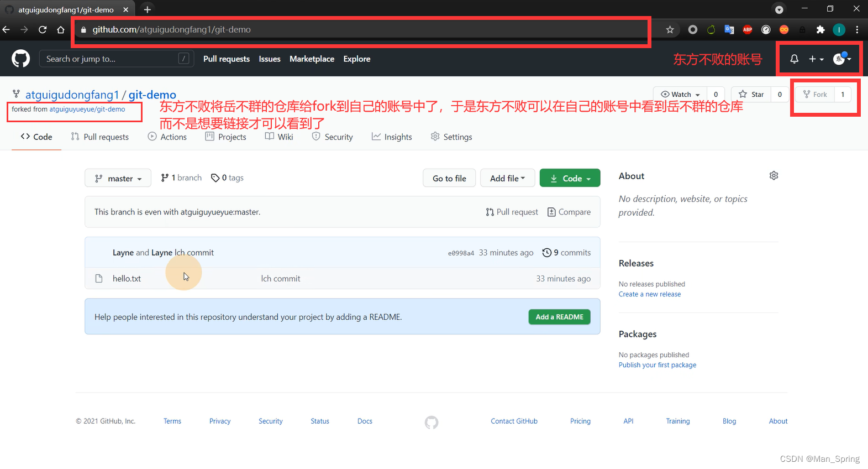
Task: Close the git-demo browser tab
Action: (x=125, y=9)
